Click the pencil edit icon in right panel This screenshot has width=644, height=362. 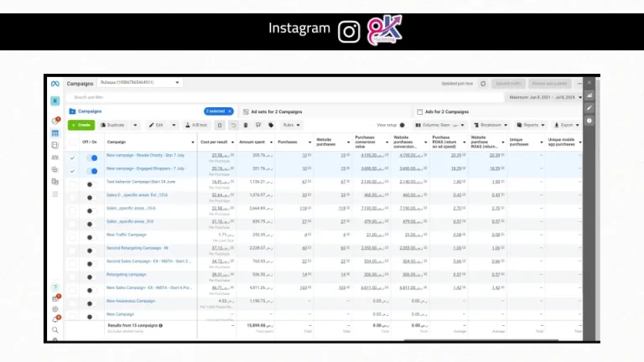589,108
